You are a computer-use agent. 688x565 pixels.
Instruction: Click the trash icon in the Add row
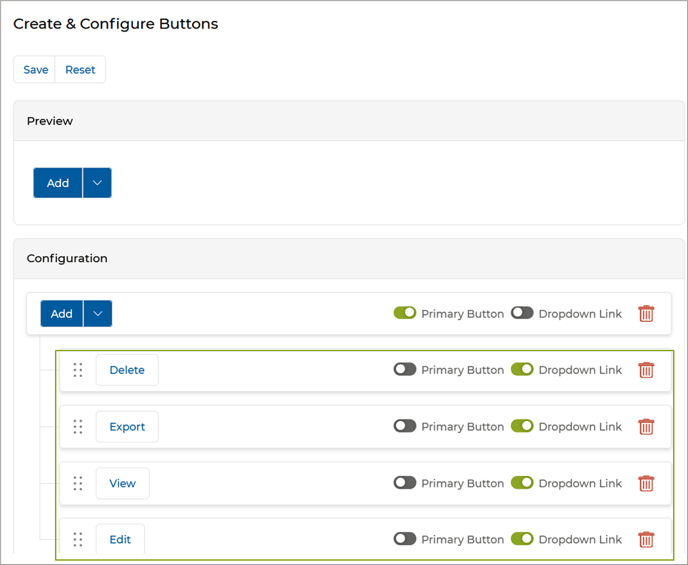coord(646,314)
